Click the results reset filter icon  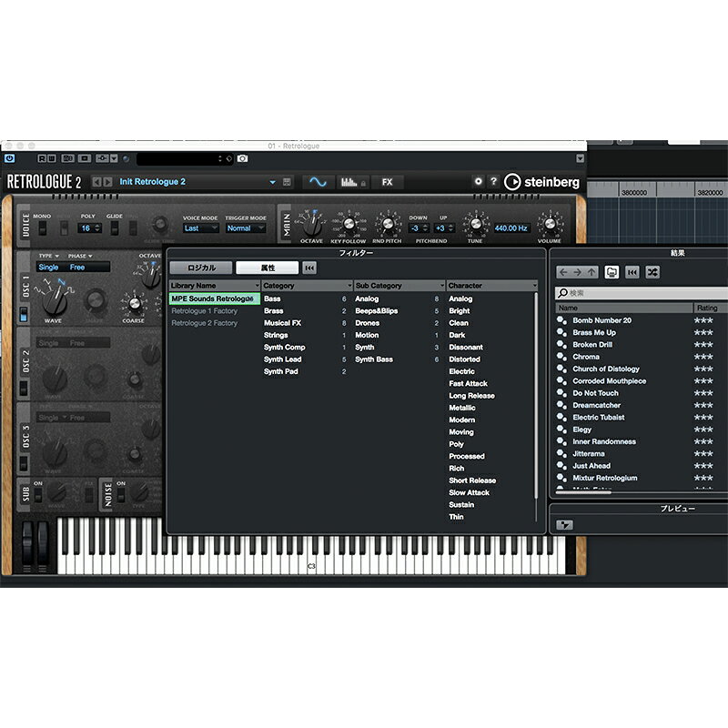[632, 272]
